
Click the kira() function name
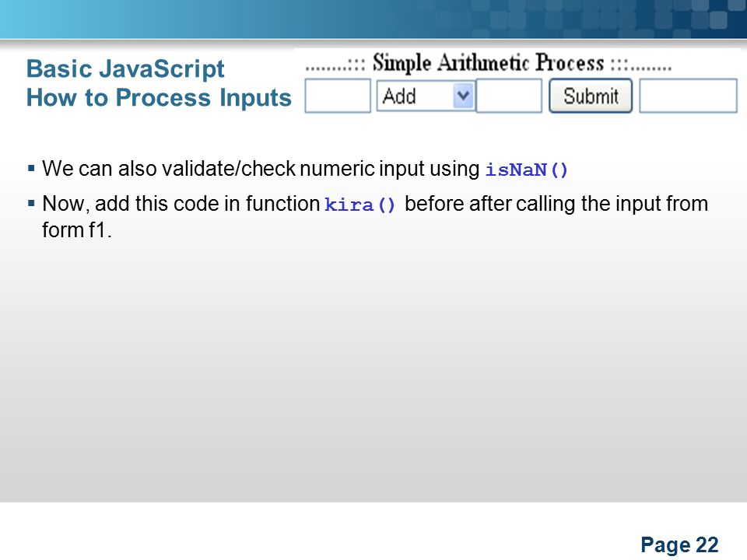click(359, 205)
